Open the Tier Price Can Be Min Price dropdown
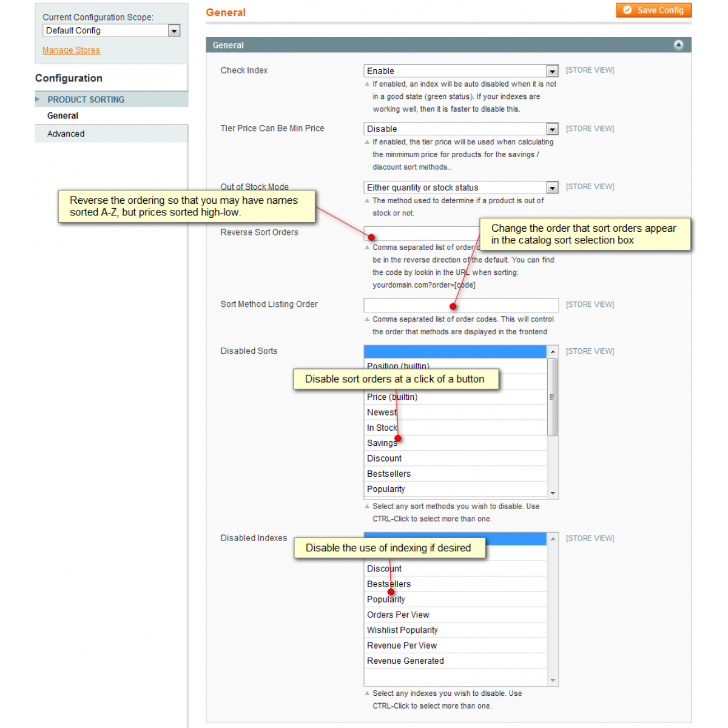 coord(552,129)
